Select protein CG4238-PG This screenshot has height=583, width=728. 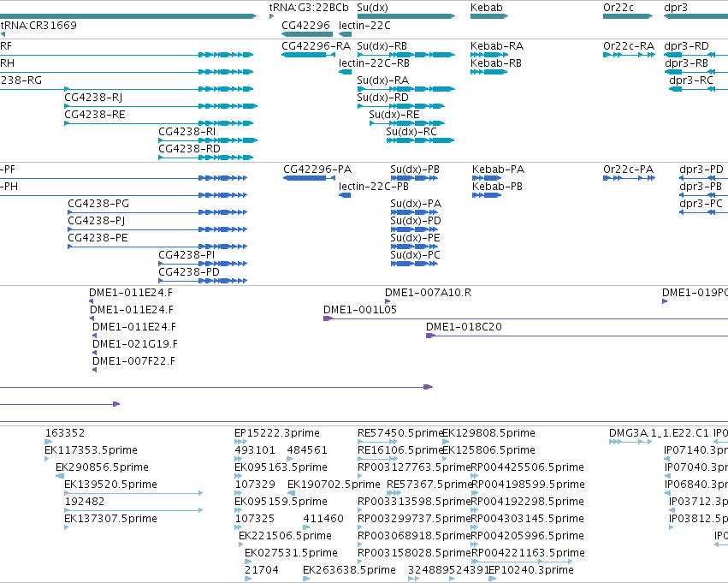[x=98, y=204]
